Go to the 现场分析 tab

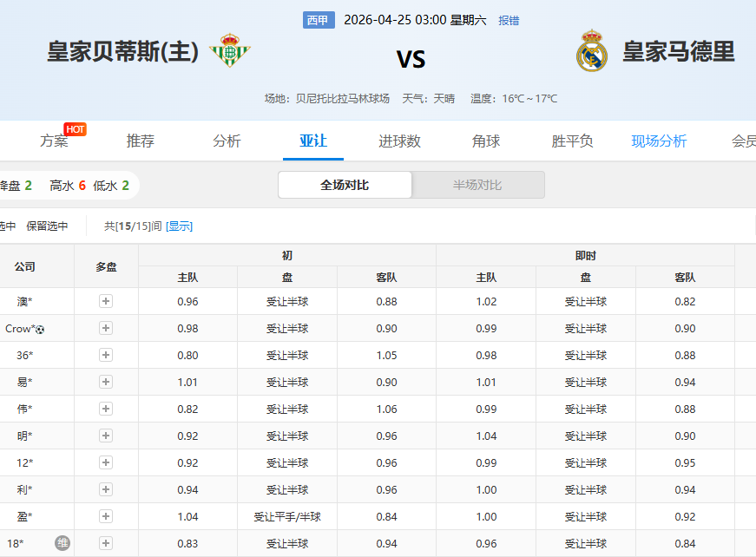[x=659, y=141]
